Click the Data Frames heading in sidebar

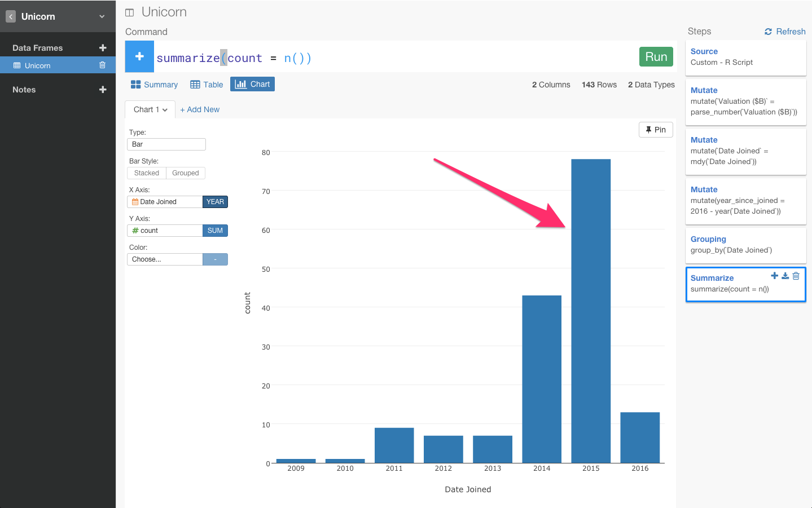tap(38, 48)
